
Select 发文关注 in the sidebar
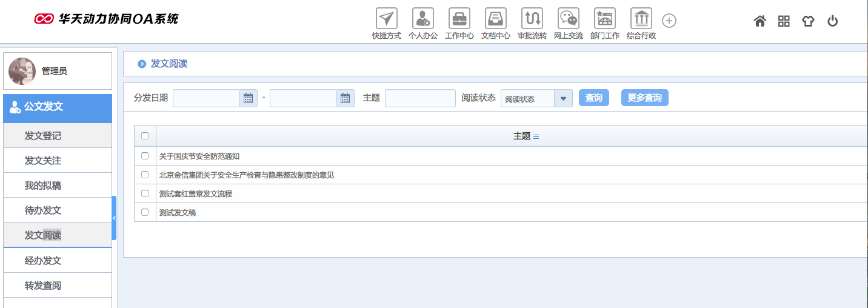click(58, 161)
